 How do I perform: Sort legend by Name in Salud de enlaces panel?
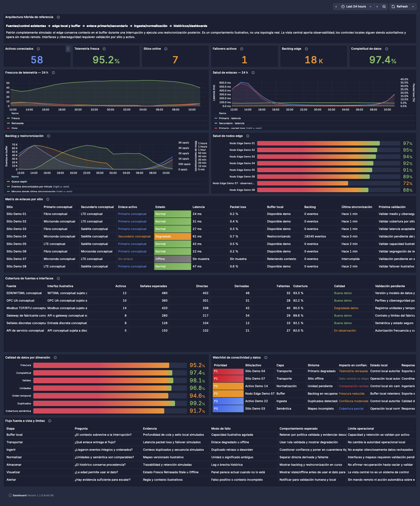click(222, 113)
